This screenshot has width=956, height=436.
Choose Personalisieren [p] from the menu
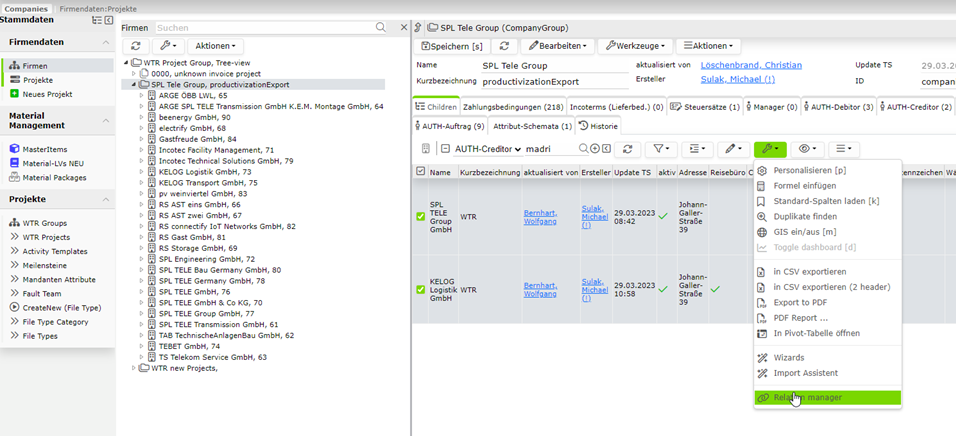810,170
